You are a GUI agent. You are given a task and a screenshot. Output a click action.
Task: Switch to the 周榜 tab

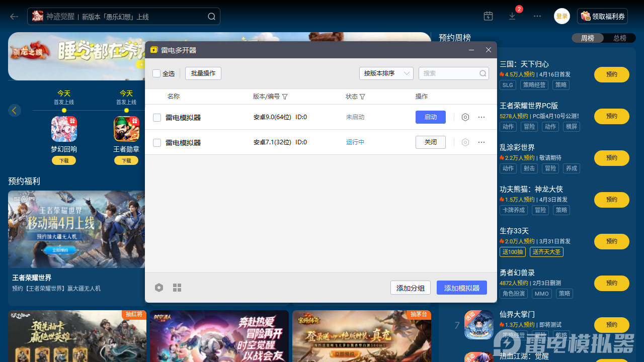click(588, 38)
